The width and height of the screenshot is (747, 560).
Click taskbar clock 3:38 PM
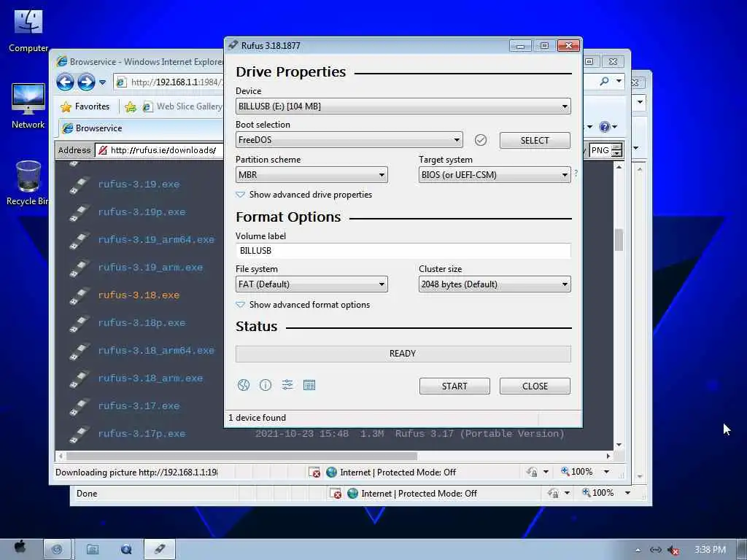point(710,550)
